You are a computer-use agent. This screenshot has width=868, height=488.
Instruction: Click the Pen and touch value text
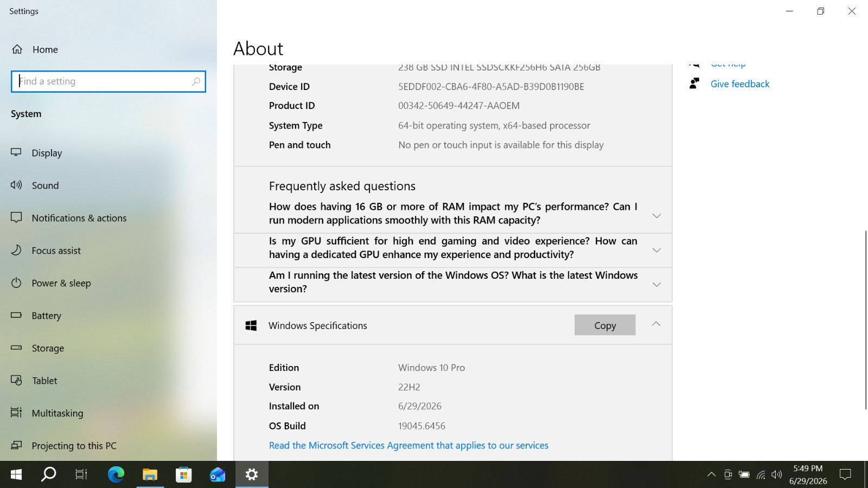click(501, 145)
